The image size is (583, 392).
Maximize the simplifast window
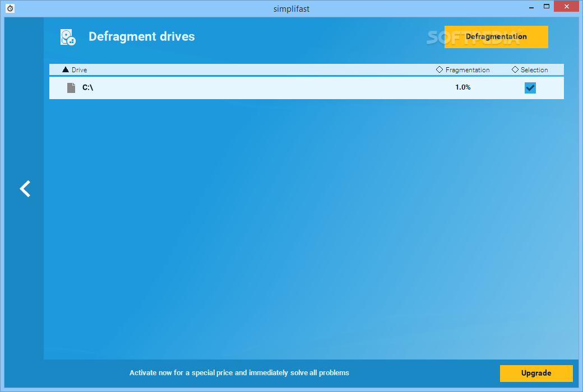pos(547,6)
